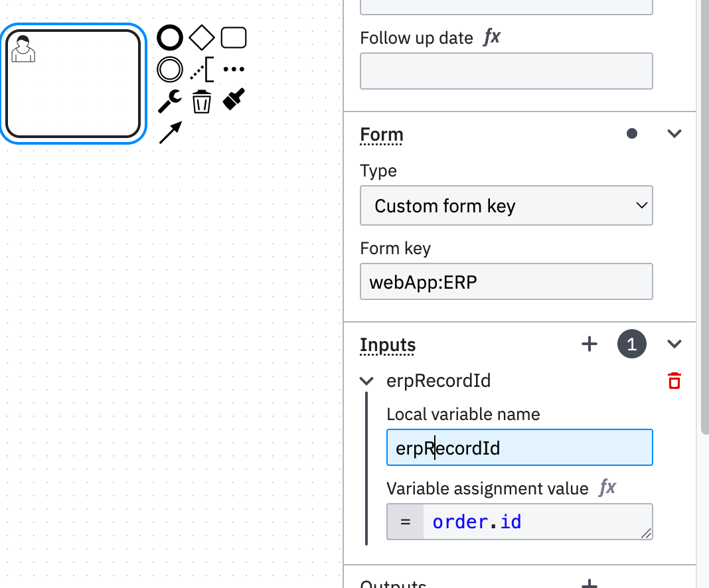The height and width of the screenshot is (588, 709).
Task: Click the Form key input field
Action: point(506,281)
